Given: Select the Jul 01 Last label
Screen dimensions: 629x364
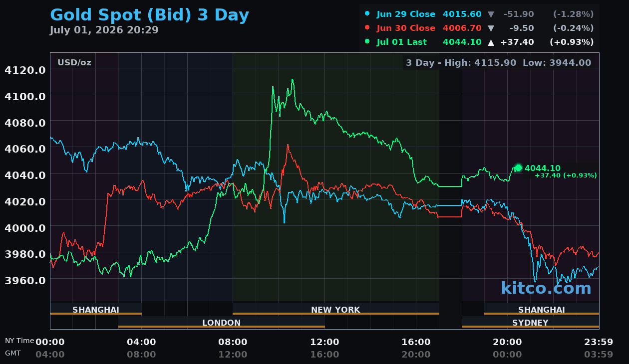Looking at the screenshot, I should pyautogui.click(x=402, y=42).
